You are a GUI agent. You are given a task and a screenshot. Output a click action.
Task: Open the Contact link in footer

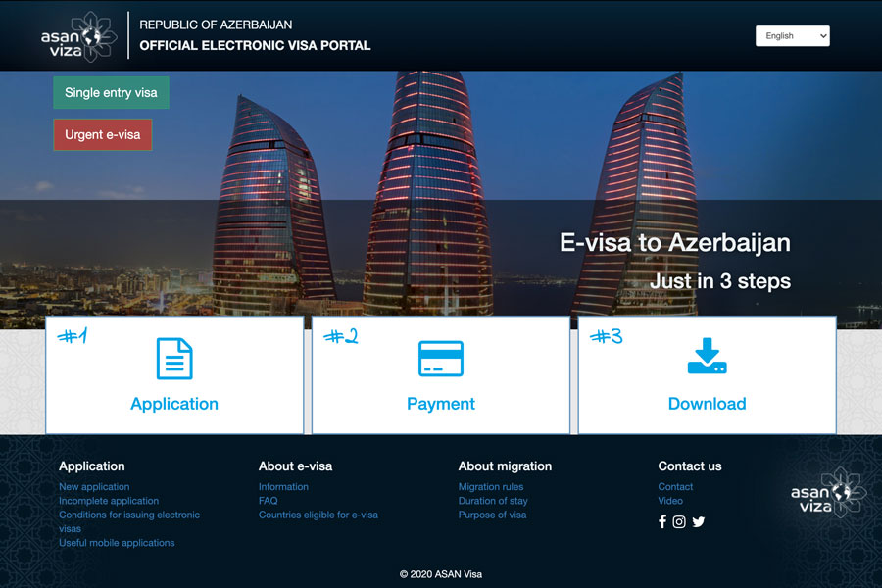[675, 487]
